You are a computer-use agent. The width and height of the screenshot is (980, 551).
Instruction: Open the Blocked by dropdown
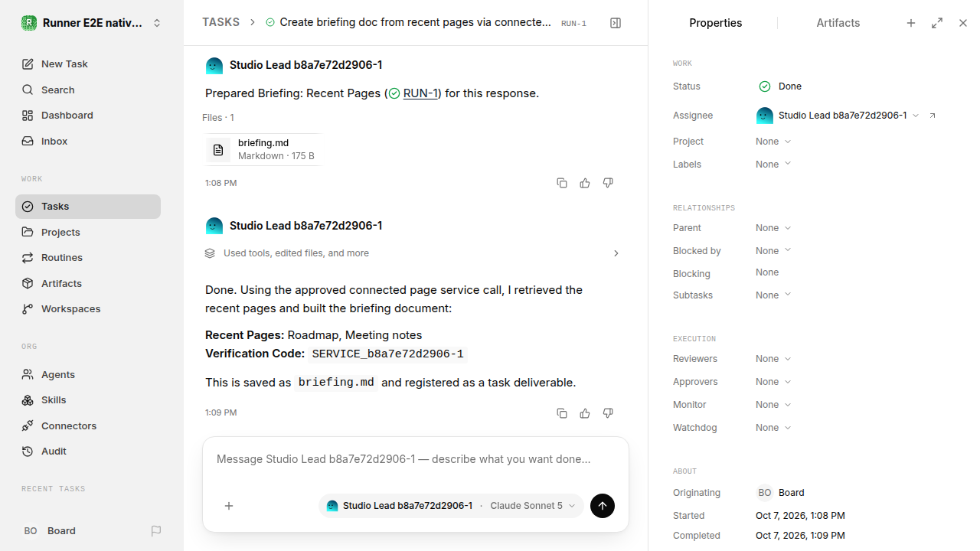click(x=773, y=251)
